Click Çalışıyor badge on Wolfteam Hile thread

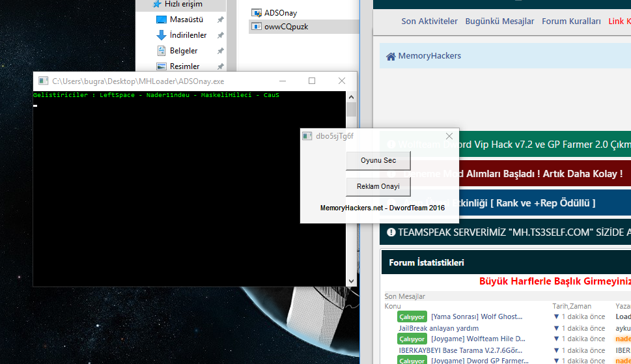click(412, 339)
